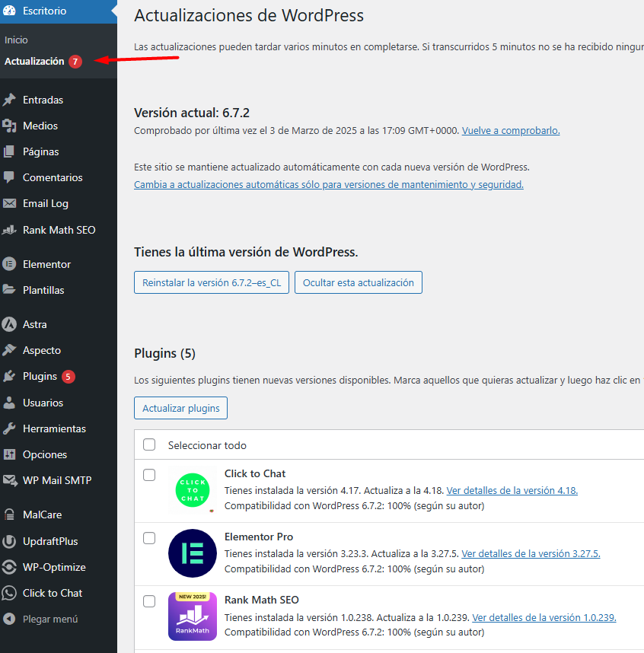The height and width of the screenshot is (653, 644).
Task: Tick the Click to Chat plugin checkbox
Action: point(149,475)
